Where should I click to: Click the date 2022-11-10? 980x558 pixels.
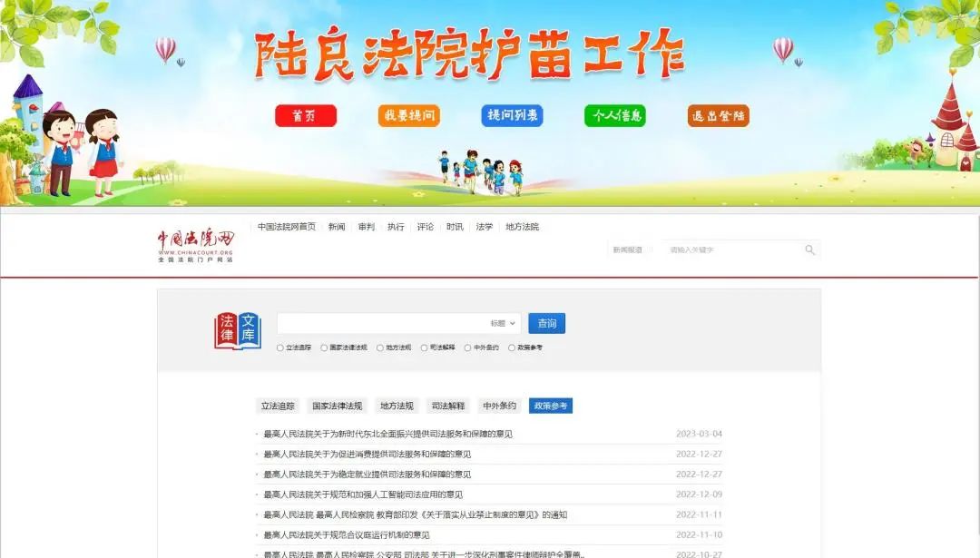[x=699, y=535]
